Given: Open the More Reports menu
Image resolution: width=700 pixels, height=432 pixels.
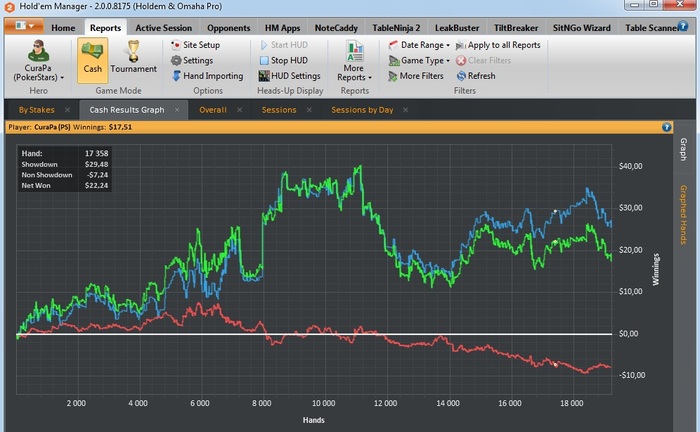Looking at the screenshot, I should pyautogui.click(x=354, y=61).
